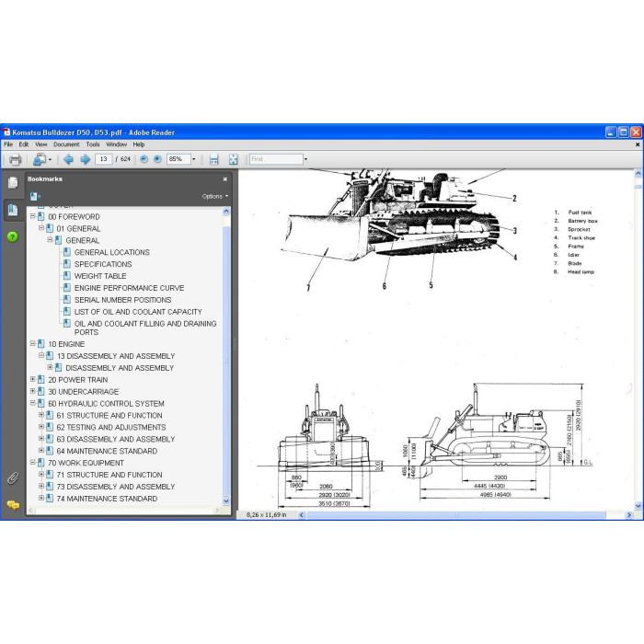Open 64 MAINTENANCE STANDARD bookmark
The image size is (644, 644).
[108, 451]
